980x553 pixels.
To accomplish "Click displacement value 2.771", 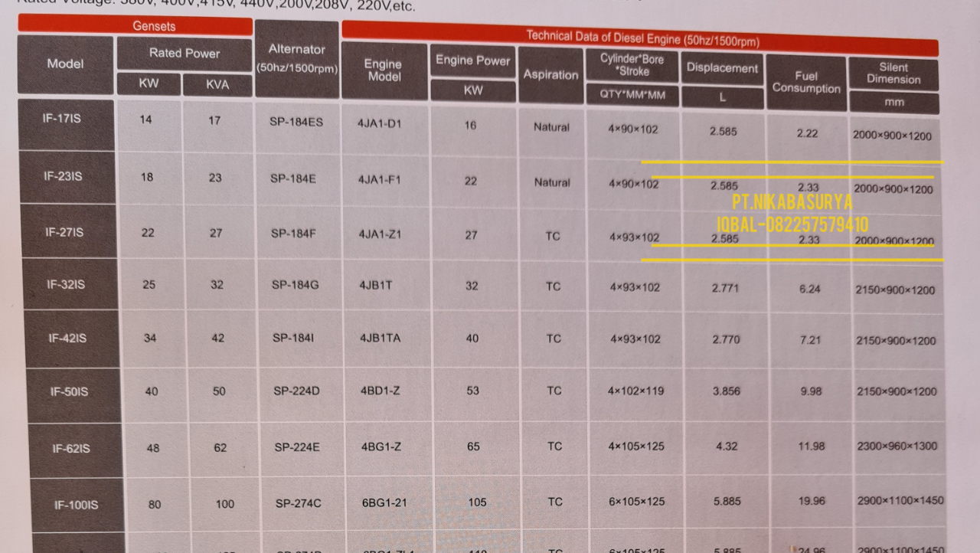I will 725,288.
